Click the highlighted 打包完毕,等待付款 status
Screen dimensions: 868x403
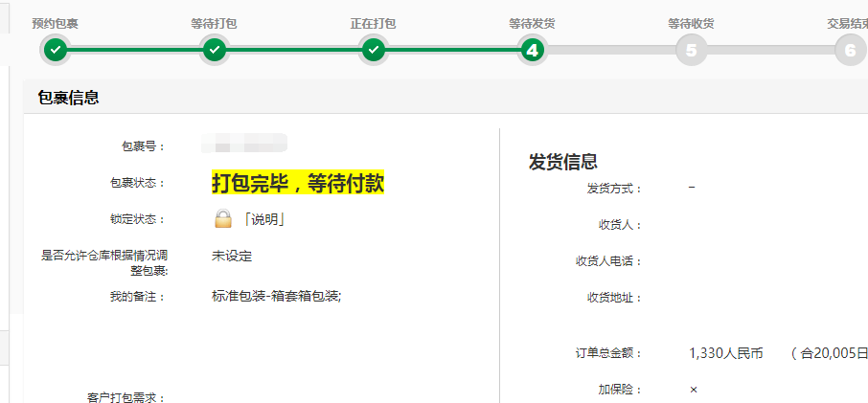[x=298, y=183]
